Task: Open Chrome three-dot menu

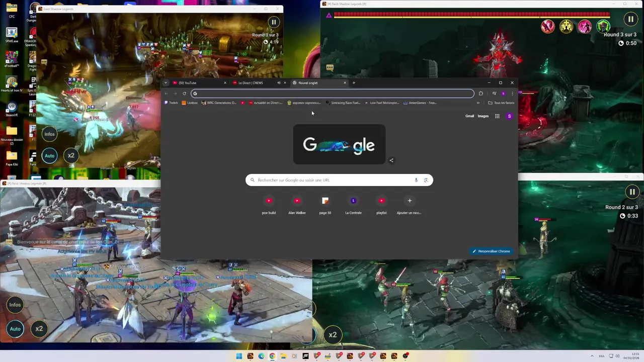Action: pyautogui.click(x=512, y=93)
